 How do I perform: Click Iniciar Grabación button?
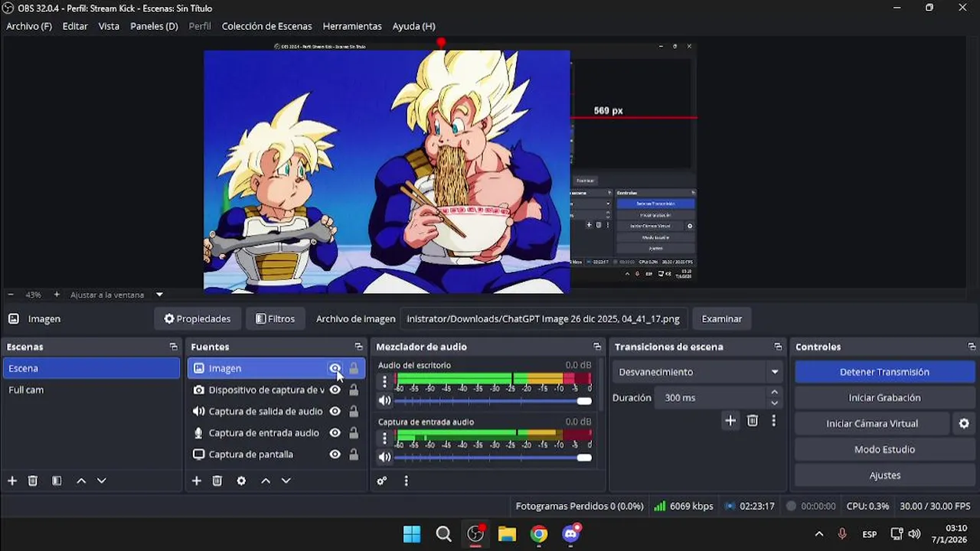[x=884, y=398]
